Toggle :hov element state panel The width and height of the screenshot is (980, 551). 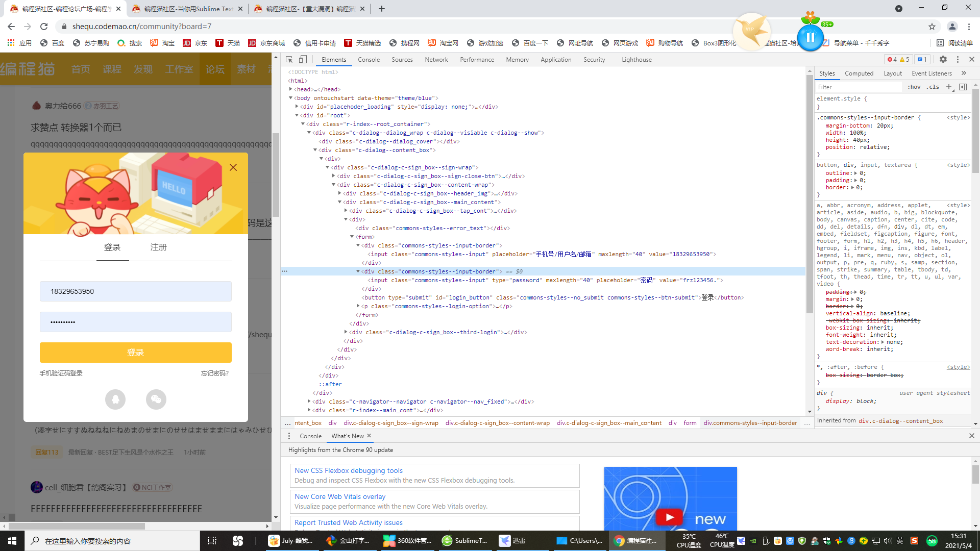[x=914, y=87]
